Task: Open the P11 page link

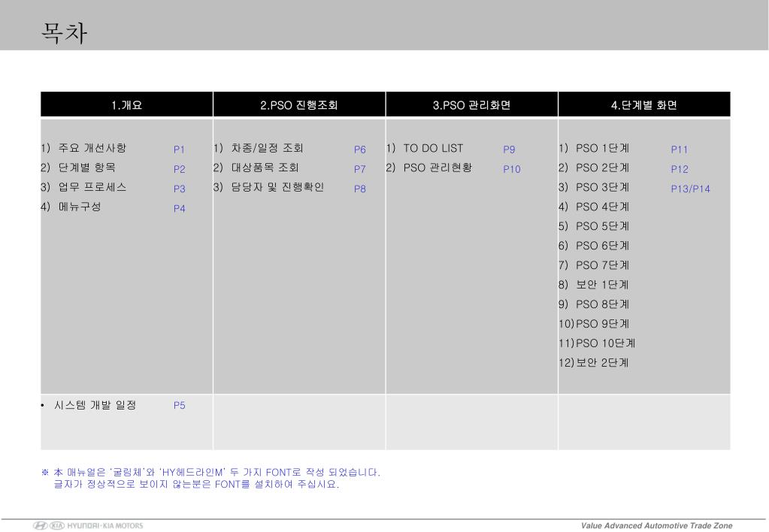Action: pyautogui.click(x=680, y=149)
